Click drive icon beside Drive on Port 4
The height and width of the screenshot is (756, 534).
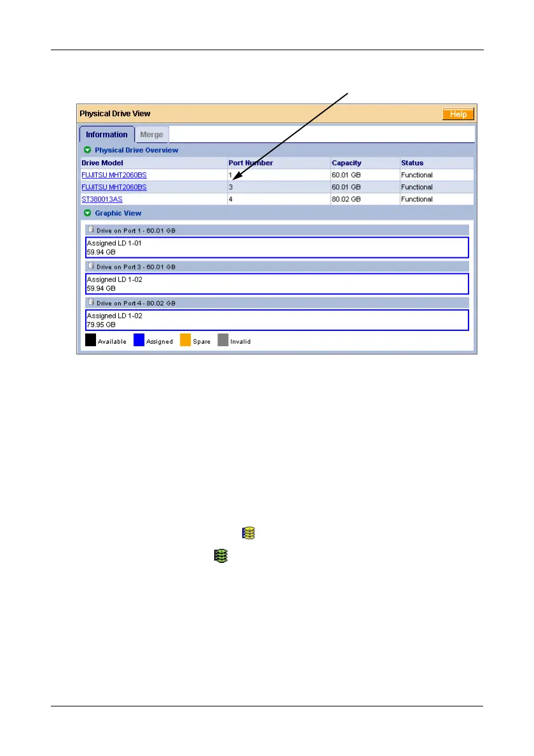pyautogui.click(x=91, y=302)
